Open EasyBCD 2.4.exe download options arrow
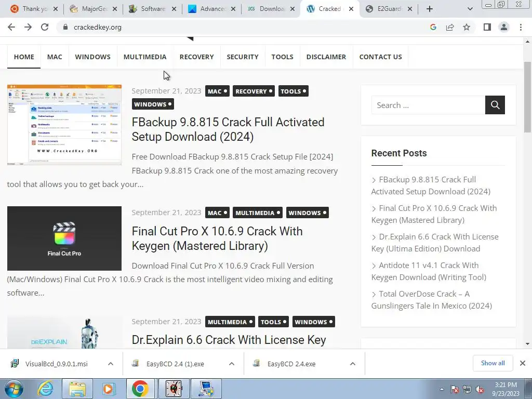This screenshot has width=532, height=399. coord(353,364)
